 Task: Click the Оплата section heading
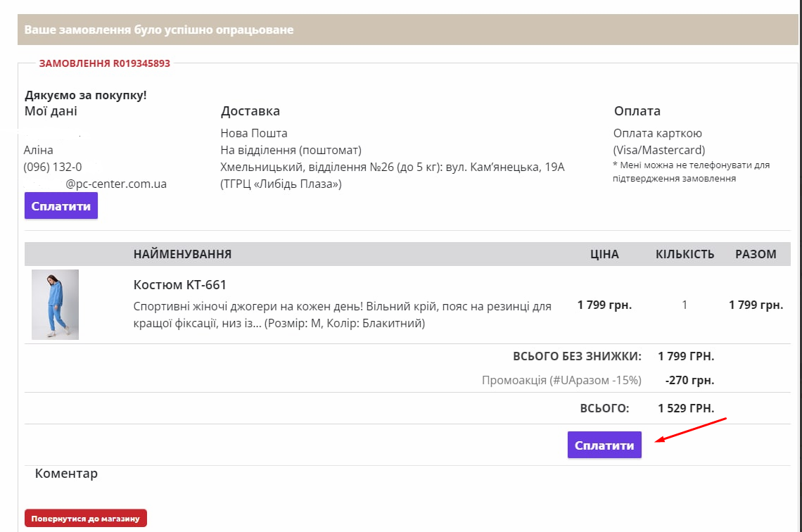point(637,111)
